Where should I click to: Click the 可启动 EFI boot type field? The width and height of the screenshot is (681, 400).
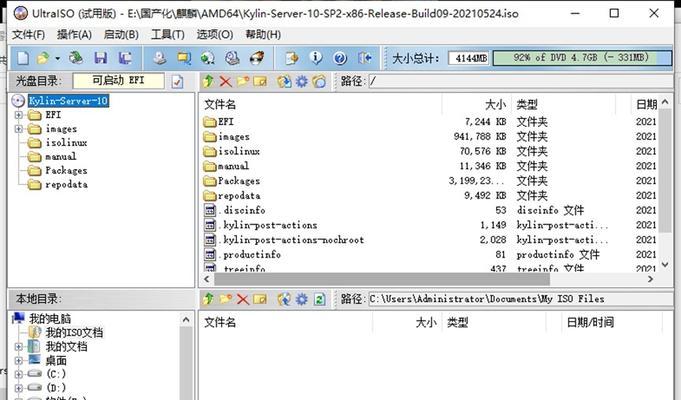pos(118,81)
